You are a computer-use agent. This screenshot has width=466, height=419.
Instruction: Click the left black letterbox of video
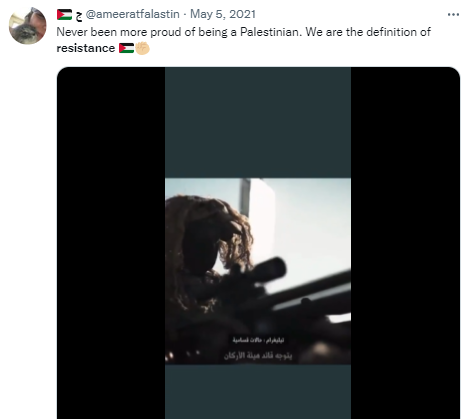(x=111, y=243)
